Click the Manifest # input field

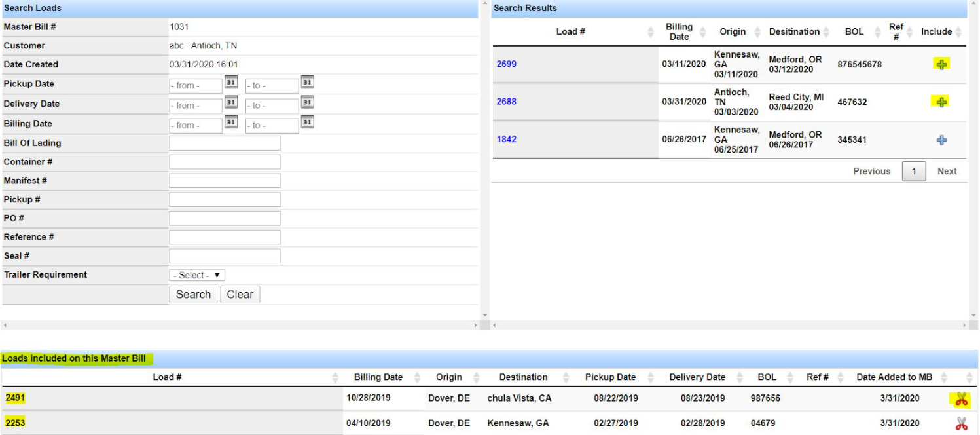[x=225, y=181]
